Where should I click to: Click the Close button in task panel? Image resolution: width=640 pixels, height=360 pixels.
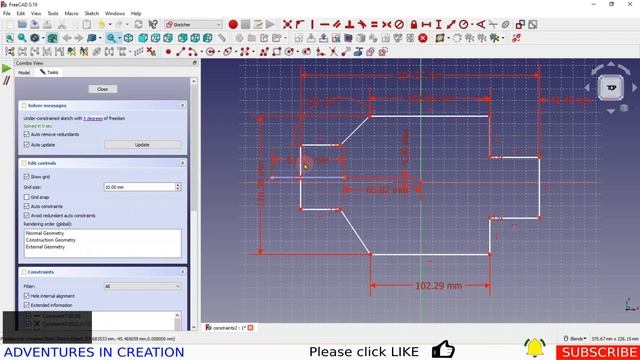pyautogui.click(x=102, y=89)
